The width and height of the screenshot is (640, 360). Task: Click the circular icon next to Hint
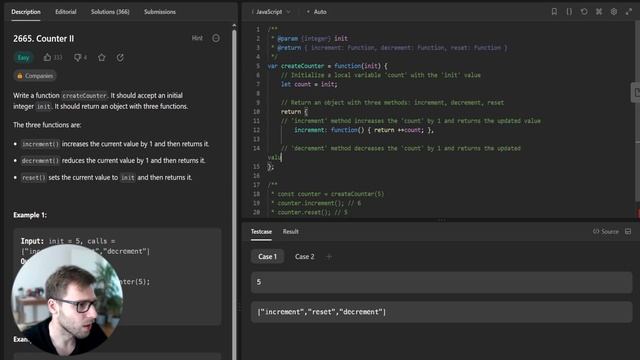(216, 38)
